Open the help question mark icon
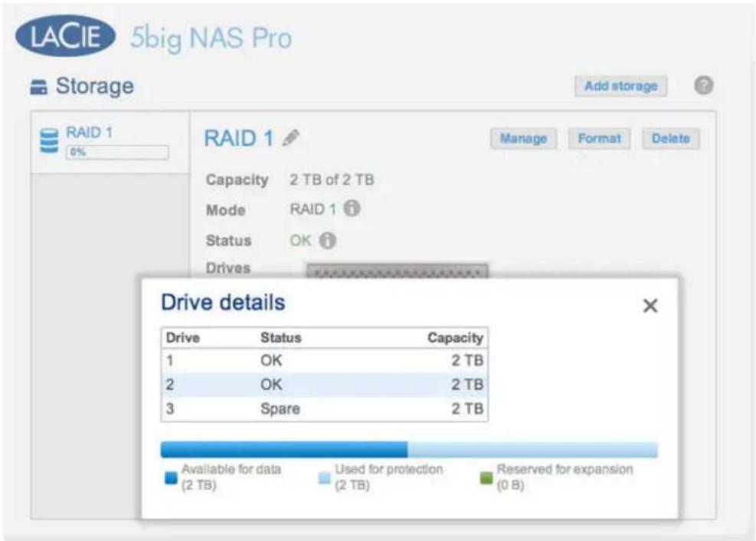This screenshot has width=756, height=541. [703, 86]
